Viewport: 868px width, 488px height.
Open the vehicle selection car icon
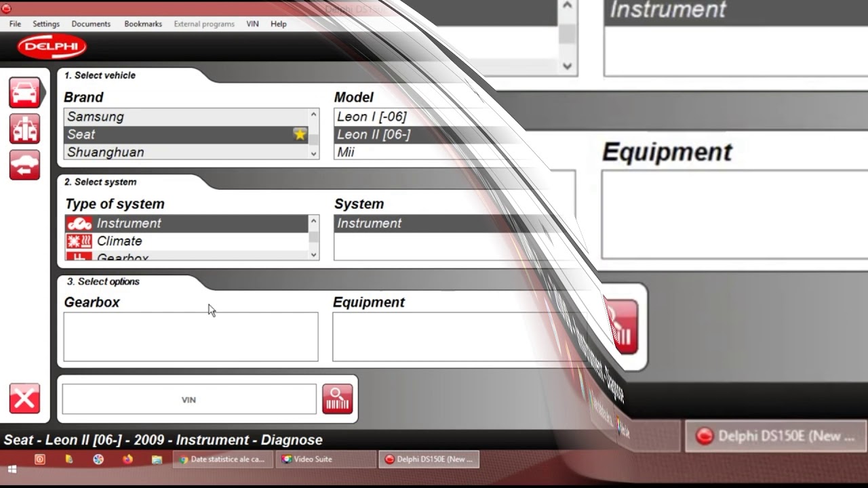pos(24,92)
